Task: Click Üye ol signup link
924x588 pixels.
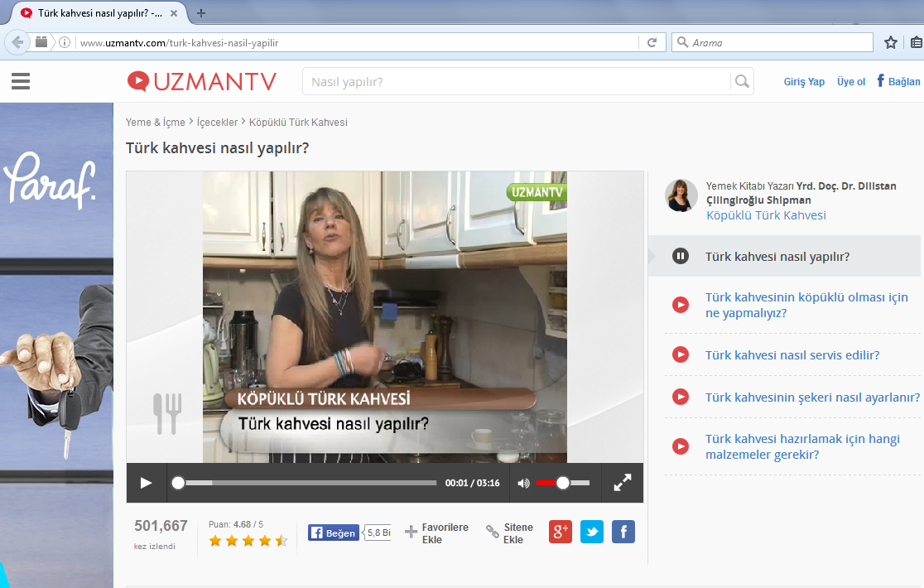Action: point(851,82)
